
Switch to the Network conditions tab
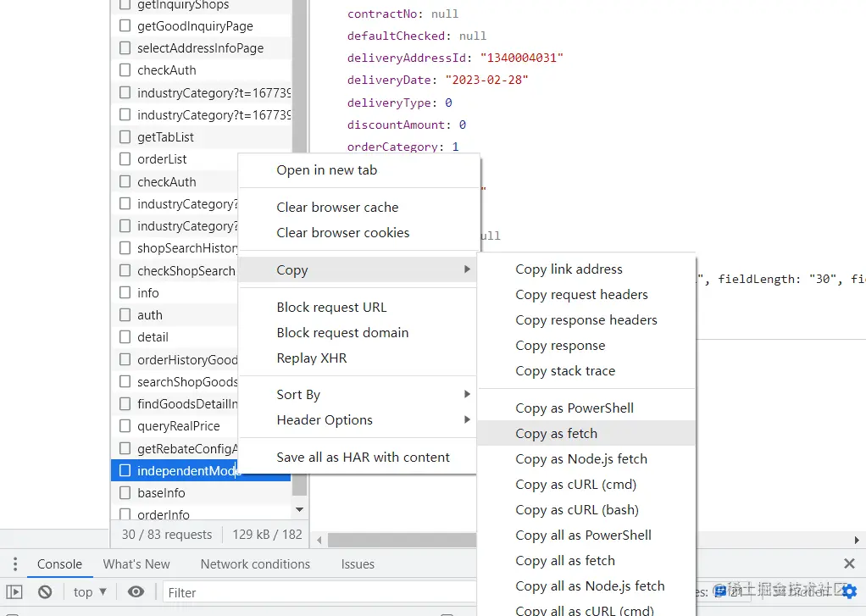[x=255, y=564]
